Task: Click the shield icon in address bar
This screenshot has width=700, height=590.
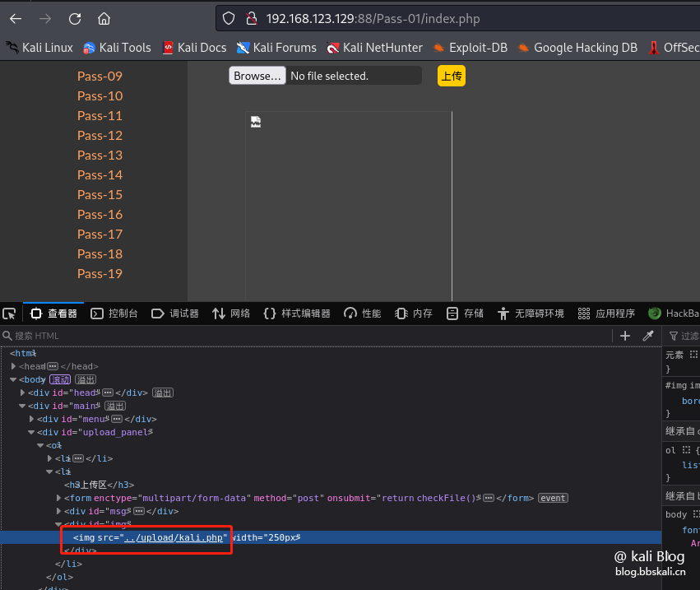Action: [x=229, y=18]
